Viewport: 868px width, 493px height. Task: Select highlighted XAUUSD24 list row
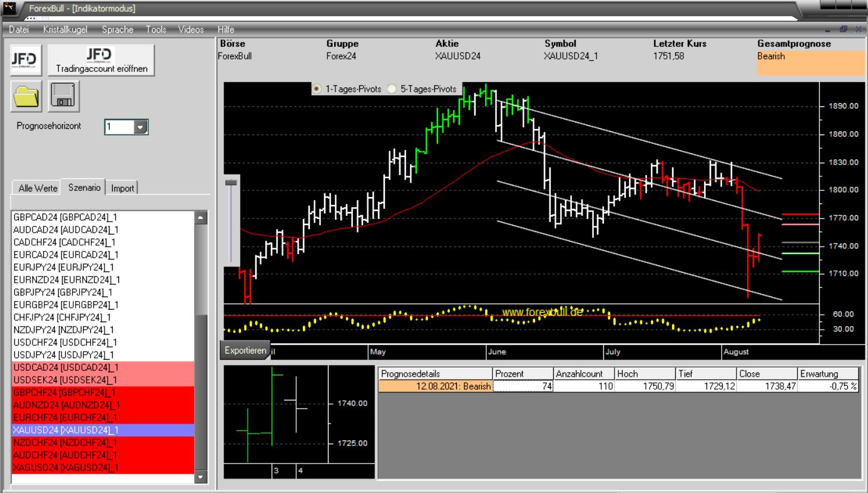(x=103, y=430)
